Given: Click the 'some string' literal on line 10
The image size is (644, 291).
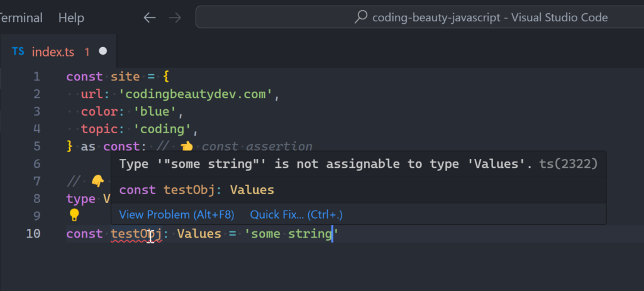Looking at the screenshot, I should [x=292, y=234].
